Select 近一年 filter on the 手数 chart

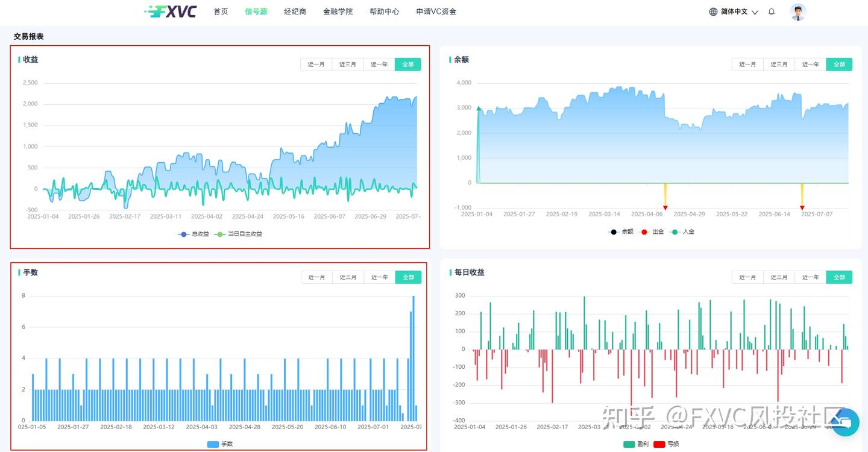click(x=379, y=277)
